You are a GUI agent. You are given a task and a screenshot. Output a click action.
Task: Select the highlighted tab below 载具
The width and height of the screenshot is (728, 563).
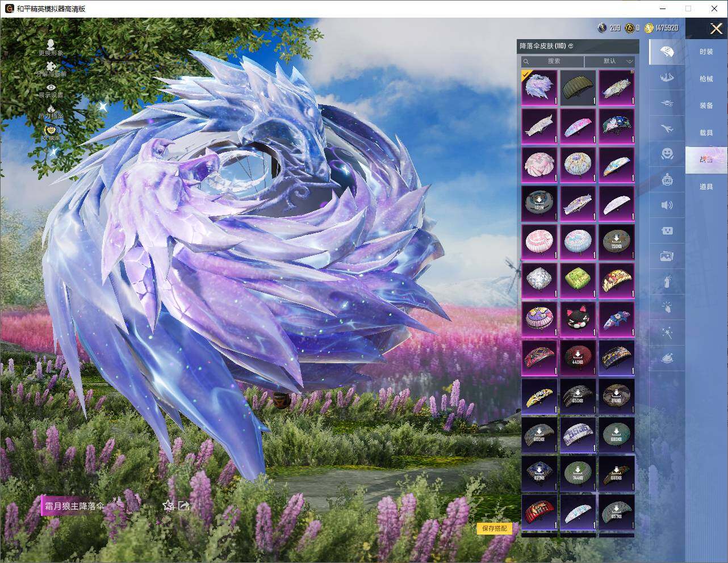[706, 159]
